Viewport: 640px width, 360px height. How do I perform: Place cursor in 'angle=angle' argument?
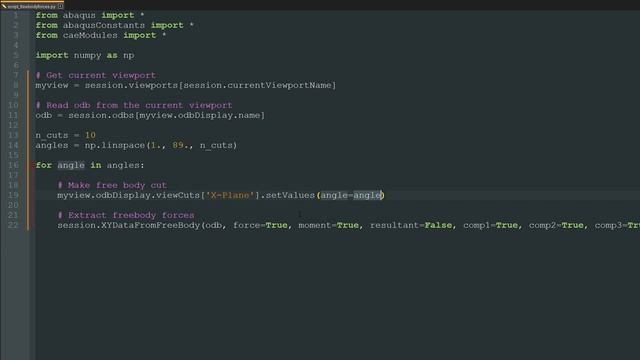(351, 195)
